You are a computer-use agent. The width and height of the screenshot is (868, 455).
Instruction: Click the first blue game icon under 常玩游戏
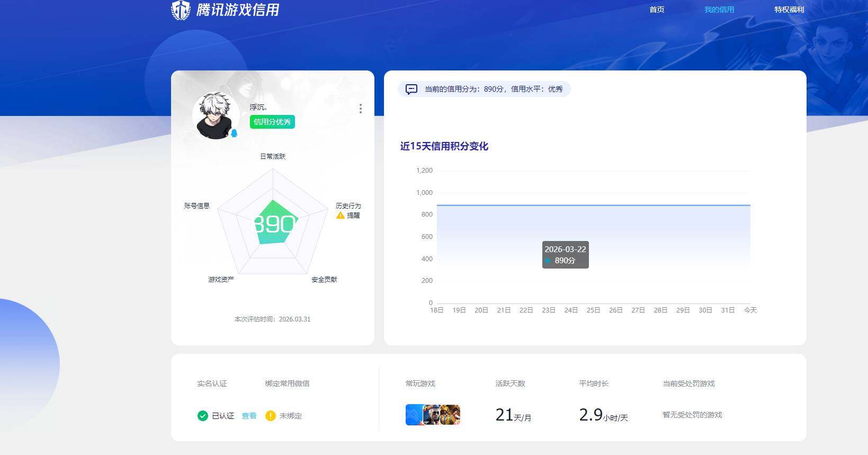pos(414,415)
